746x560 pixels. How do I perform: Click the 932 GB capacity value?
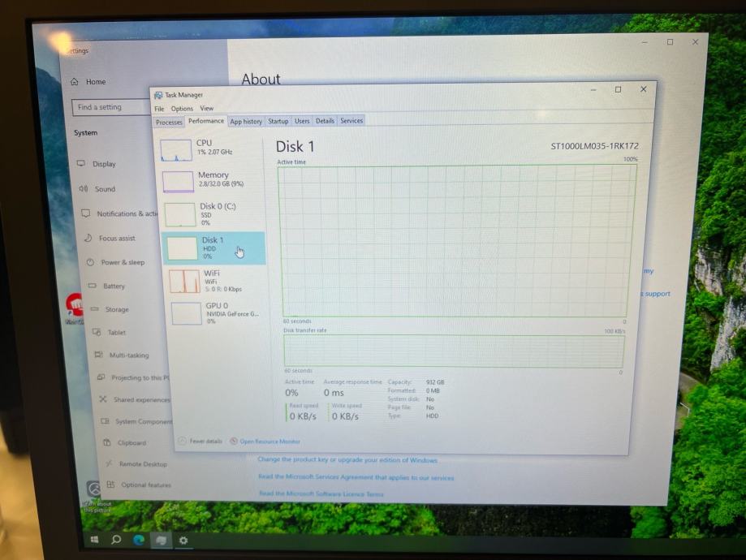pyautogui.click(x=435, y=382)
